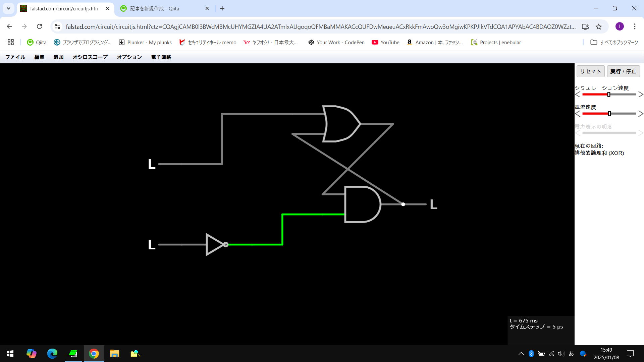The image size is (644, 362).
Task: Open the ファイル menu
Action: tap(15, 57)
